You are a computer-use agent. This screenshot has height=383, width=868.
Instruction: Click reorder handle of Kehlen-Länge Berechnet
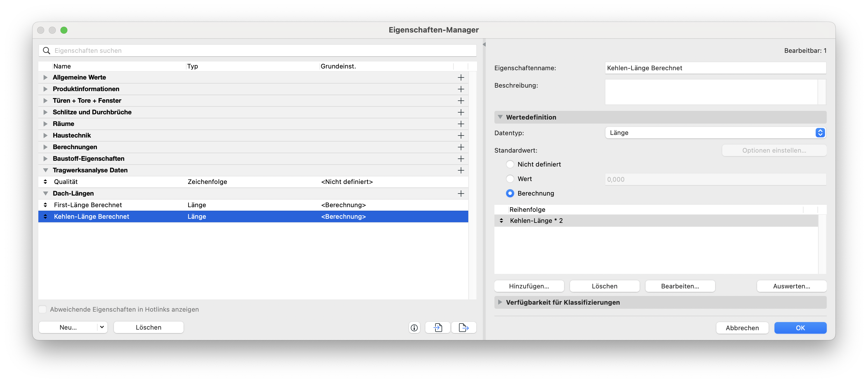[45, 216]
